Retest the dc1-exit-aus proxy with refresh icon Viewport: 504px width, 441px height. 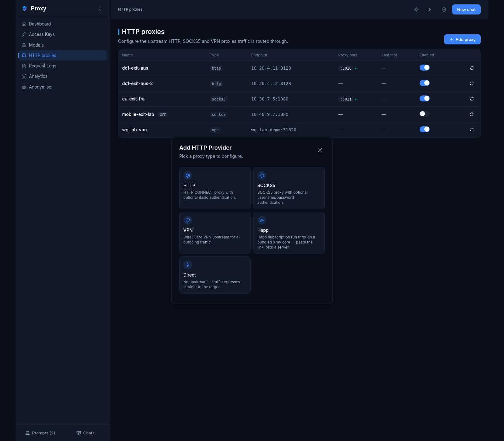[x=472, y=68]
